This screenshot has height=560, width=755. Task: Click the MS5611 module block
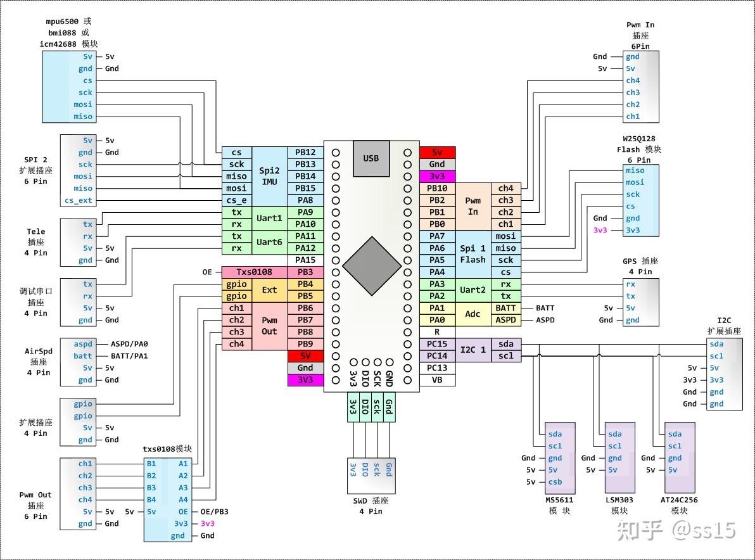click(x=560, y=458)
